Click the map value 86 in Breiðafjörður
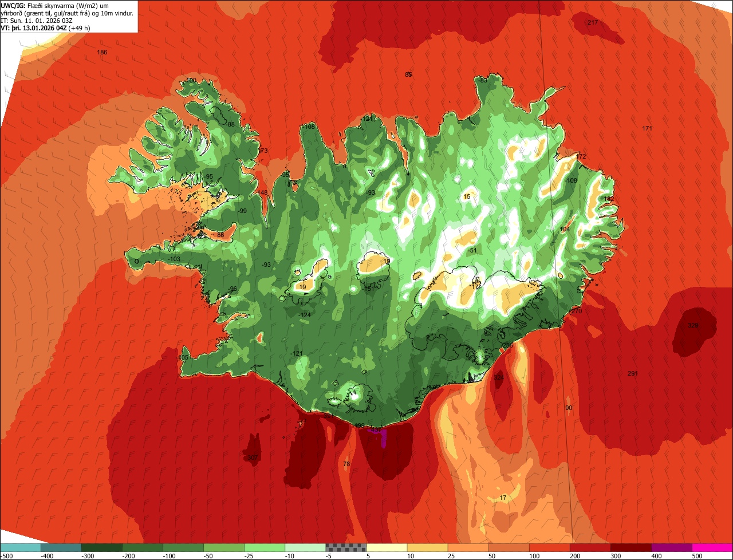Viewport: 733px width, 560px height. (x=220, y=235)
